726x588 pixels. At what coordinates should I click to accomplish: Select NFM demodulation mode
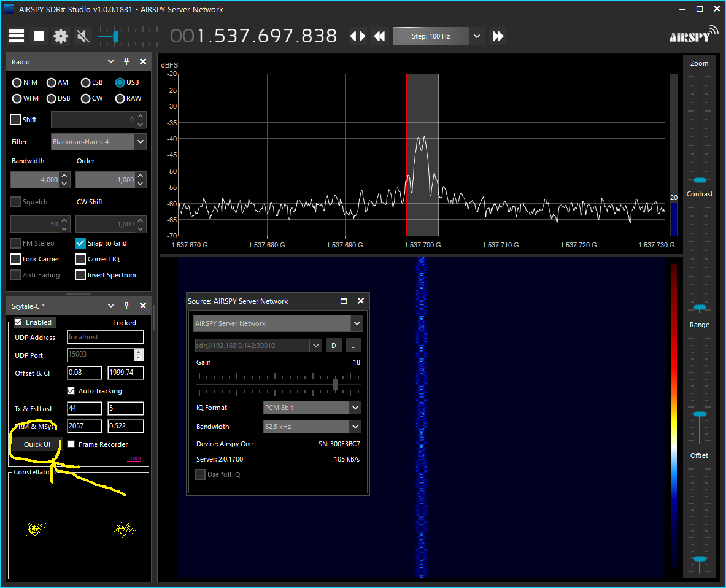click(x=25, y=82)
